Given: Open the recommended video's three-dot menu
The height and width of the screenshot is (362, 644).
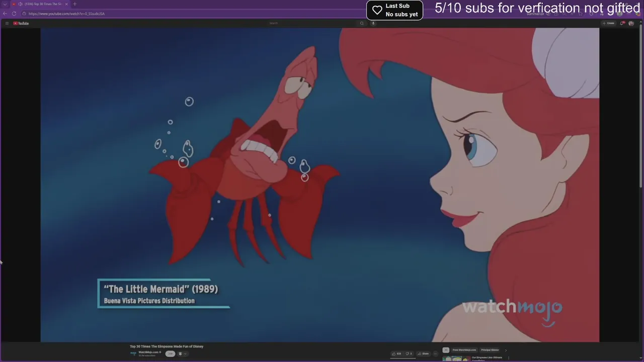Looking at the screenshot, I should coord(509,358).
